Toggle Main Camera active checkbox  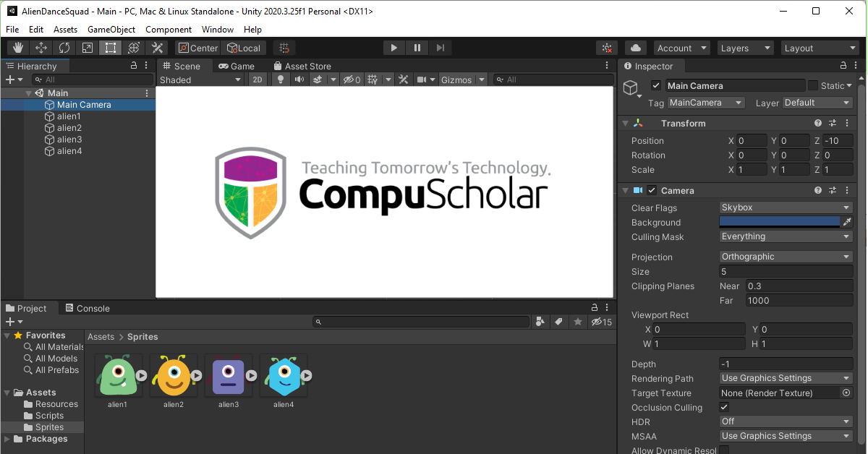tap(656, 85)
